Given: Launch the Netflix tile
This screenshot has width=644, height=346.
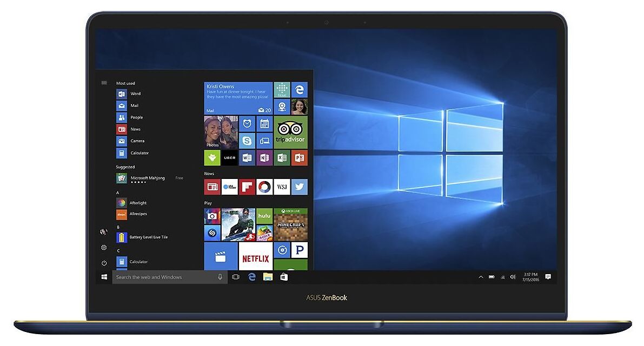Looking at the screenshot, I should click(255, 256).
